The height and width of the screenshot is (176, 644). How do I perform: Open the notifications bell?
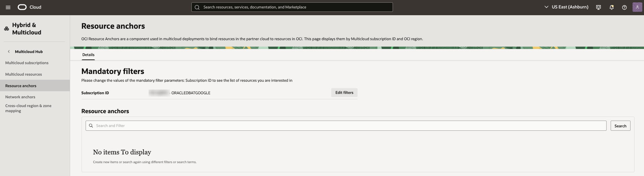[x=612, y=7]
